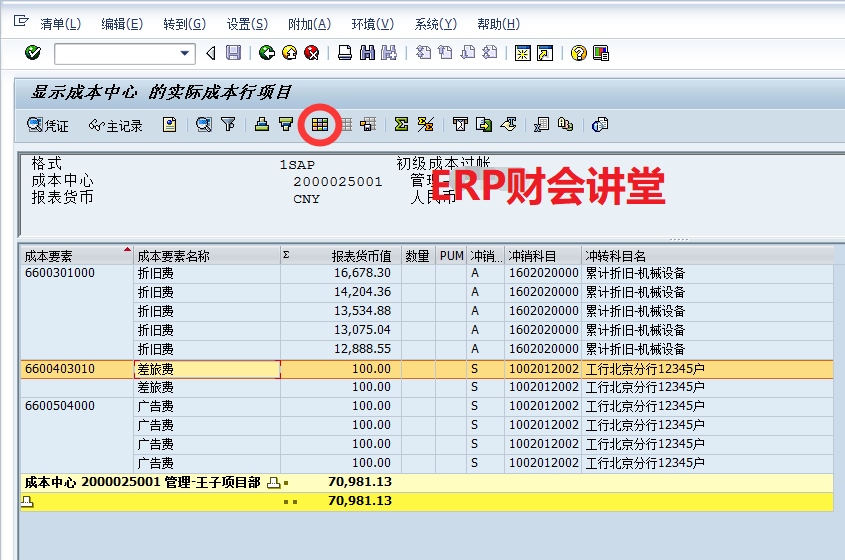Collapse the 成本中心 2000025001 subtotal row icon
The height and width of the screenshot is (560, 845).
pyautogui.click(x=273, y=482)
